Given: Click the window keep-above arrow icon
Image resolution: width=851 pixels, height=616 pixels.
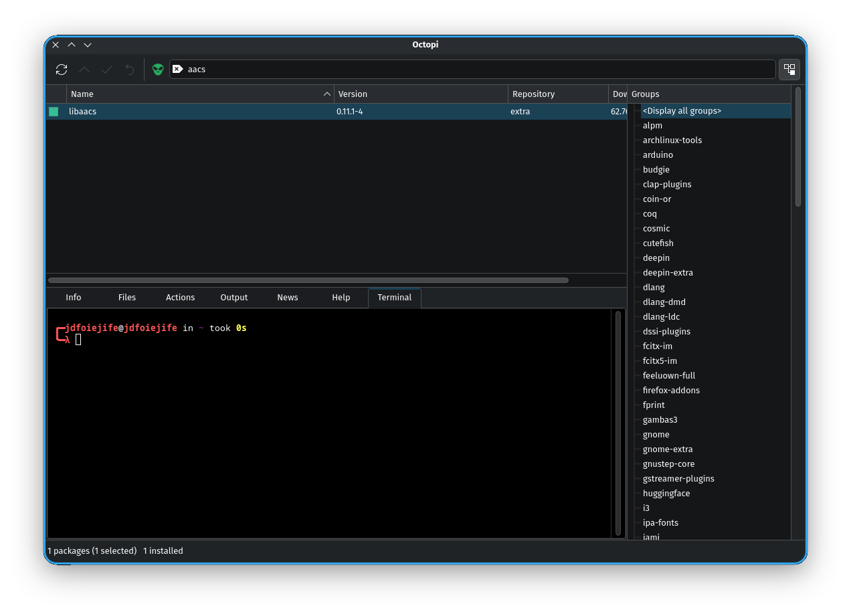Looking at the screenshot, I should [72, 45].
